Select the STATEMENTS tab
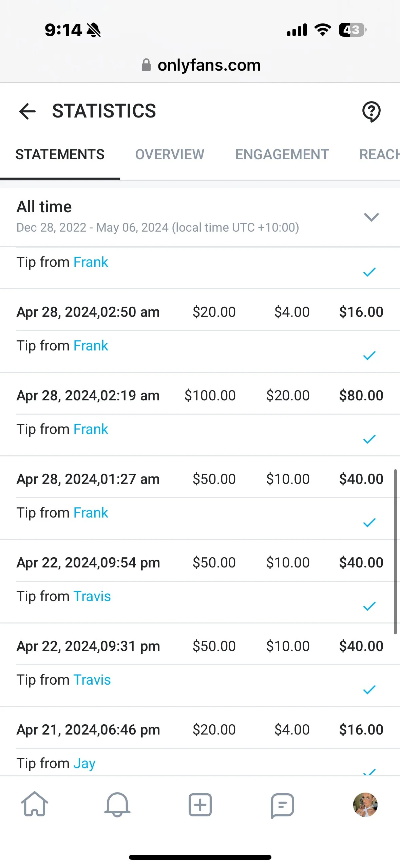The height and width of the screenshot is (868, 400). click(60, 155)
